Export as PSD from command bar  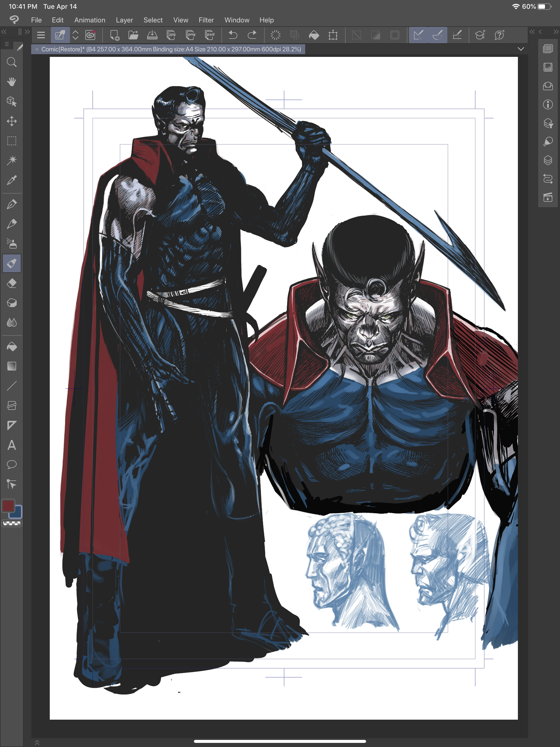tap(210, 35)
